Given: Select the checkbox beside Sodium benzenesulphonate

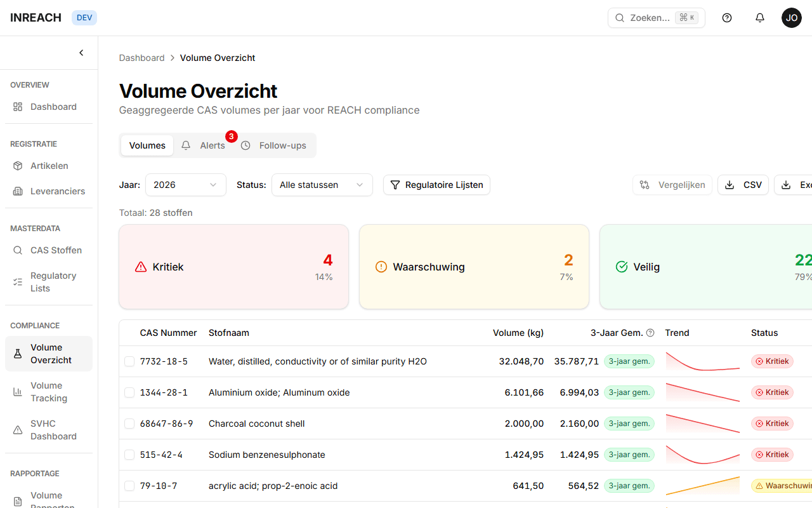Looking at the screenshot, I should pyautogui.click(x=129, y=455).
